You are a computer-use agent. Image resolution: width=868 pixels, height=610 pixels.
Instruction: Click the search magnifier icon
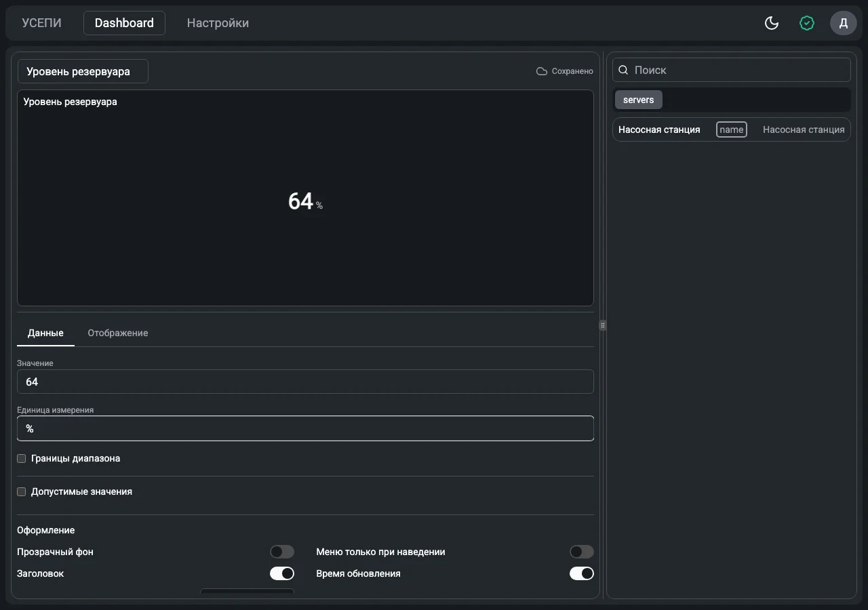click(x=623, y=70)
